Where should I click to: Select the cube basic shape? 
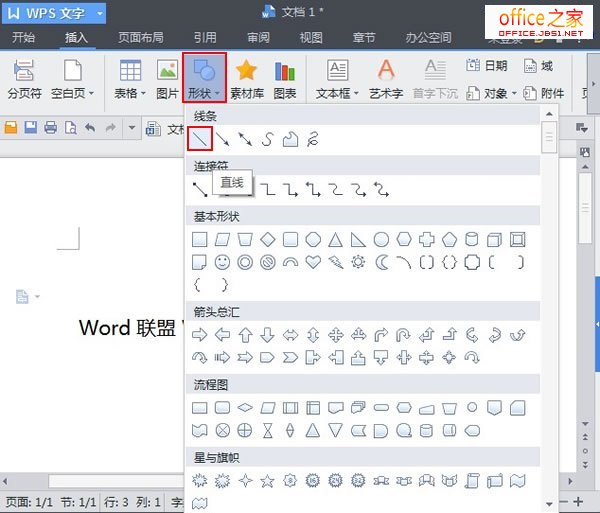click(x=494, y=240)
